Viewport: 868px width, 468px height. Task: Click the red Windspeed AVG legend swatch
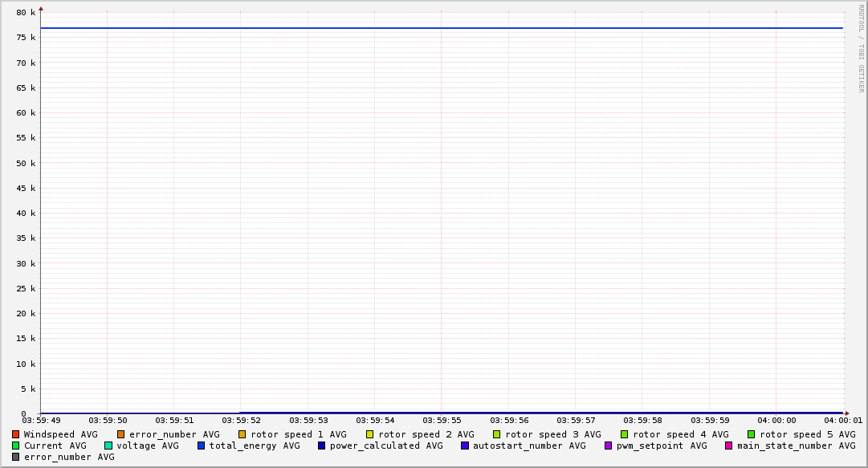click(x=15, y=434)
